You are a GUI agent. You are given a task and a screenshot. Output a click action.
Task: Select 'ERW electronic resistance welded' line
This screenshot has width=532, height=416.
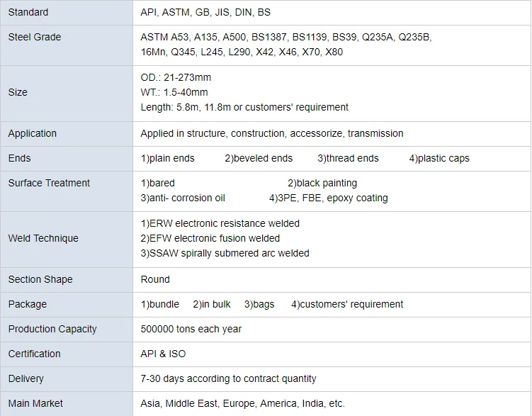[220, 223]
